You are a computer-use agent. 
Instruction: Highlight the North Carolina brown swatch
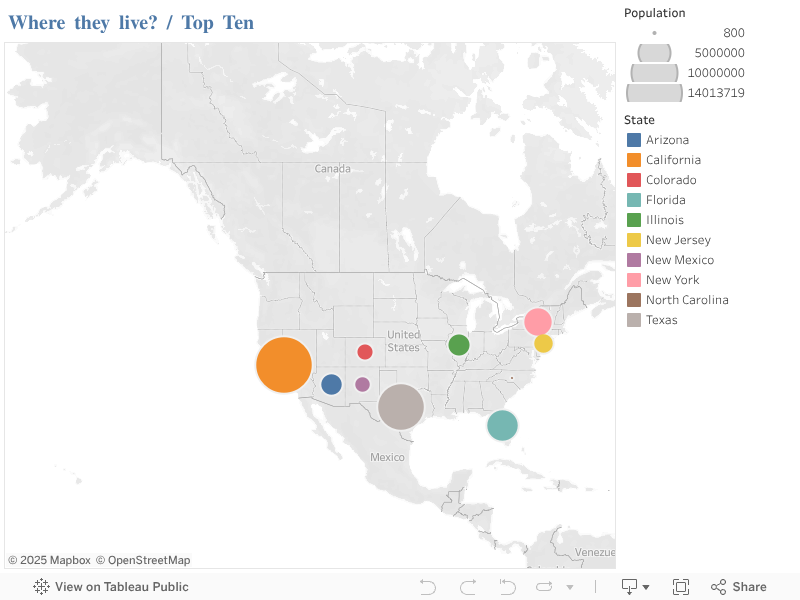[634, 300]
